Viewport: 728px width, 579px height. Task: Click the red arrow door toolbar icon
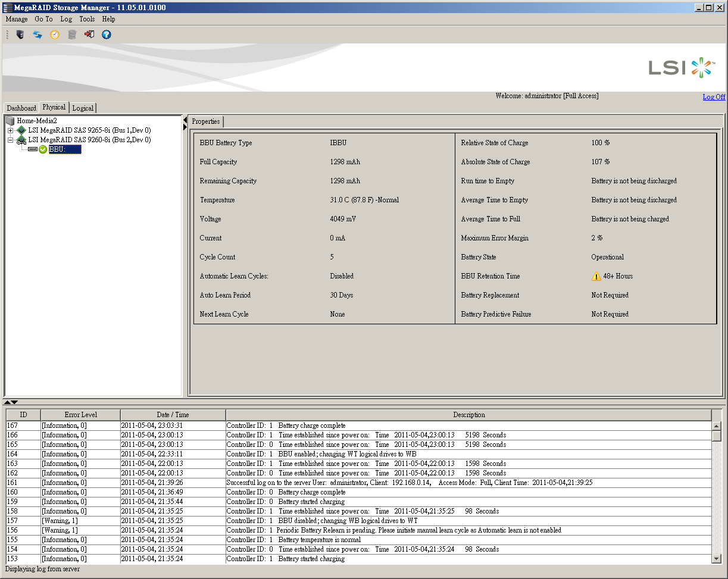[x=89, y=35]
